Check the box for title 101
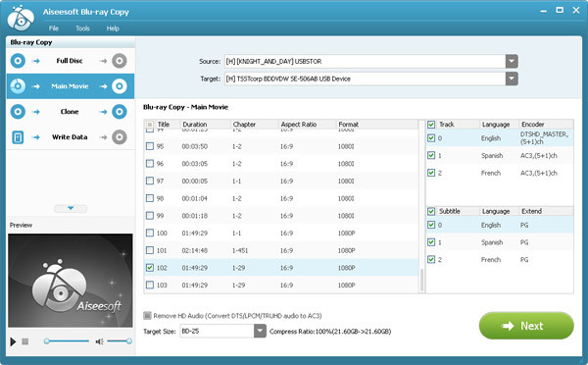 (150, 250)
